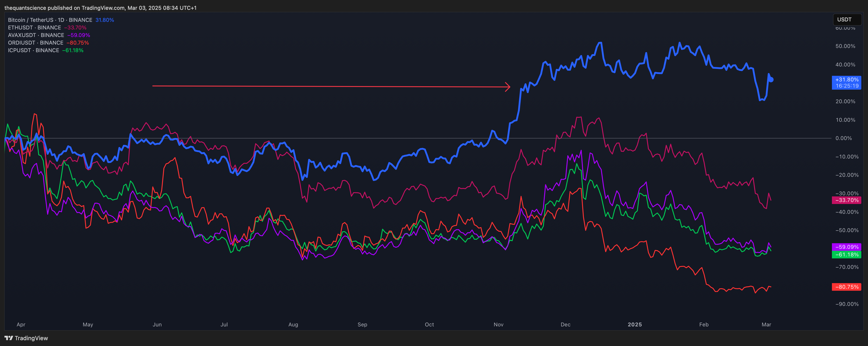Image resolution: width=868 pixels, height=346 pixels.
Task: Click the blue dot ending Bitcoin line
Action: (x=771, y=80)
